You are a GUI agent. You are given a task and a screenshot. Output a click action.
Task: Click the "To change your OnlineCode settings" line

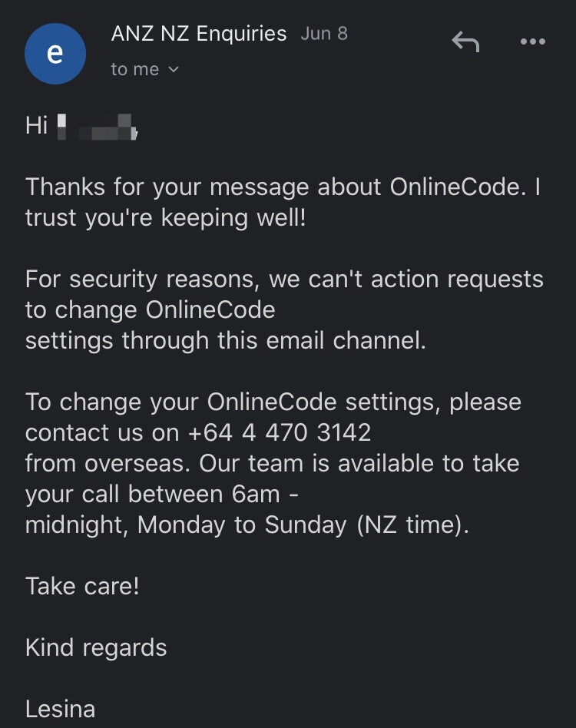click(273, 402)
